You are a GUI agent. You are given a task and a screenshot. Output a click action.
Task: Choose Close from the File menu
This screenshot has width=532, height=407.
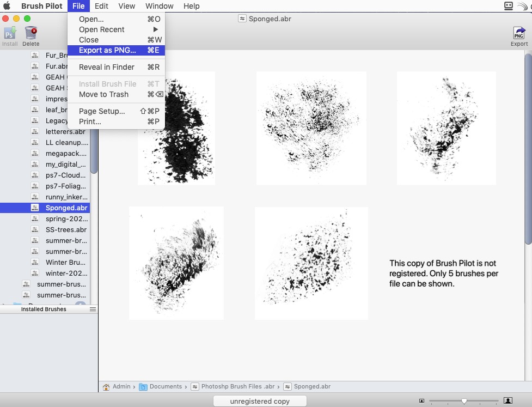[116, 40]
